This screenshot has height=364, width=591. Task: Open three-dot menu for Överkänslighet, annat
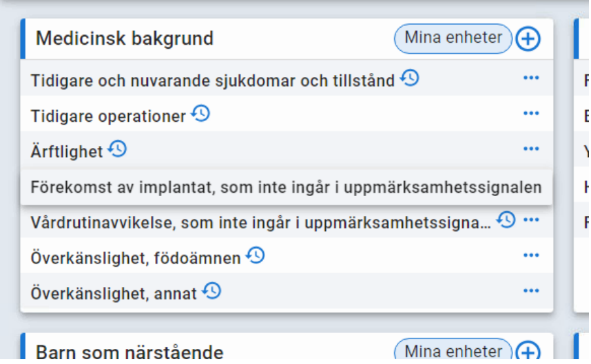click(x=530, y=291)
